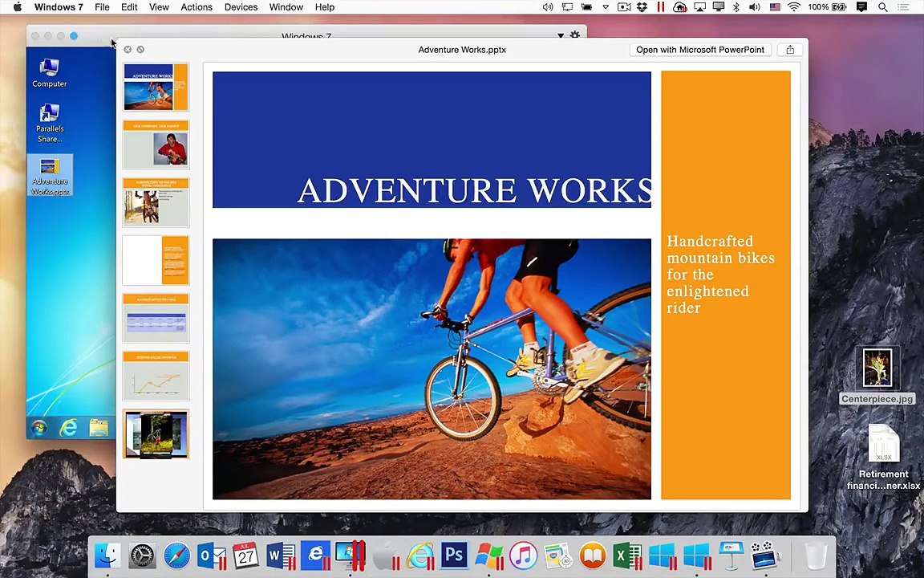Open Photoshop from the Dock
The width and height of the screenshot is (924, 578).
(x=454, y=556)
